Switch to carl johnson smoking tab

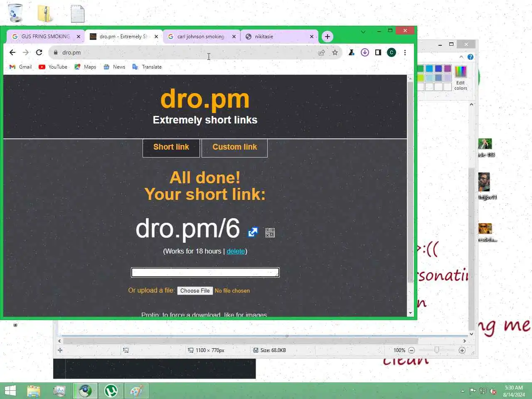click(x=201, y=37)
